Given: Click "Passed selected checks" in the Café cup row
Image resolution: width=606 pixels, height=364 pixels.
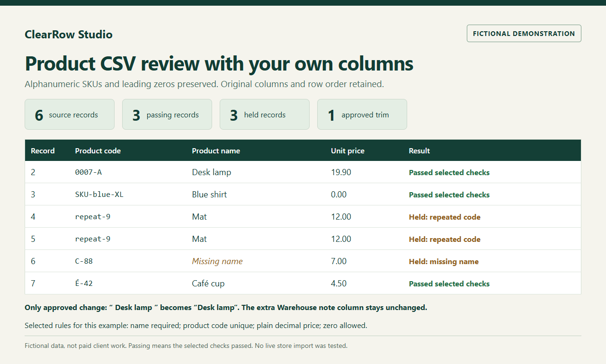Looking at the screenshot, I should (449, 284).
